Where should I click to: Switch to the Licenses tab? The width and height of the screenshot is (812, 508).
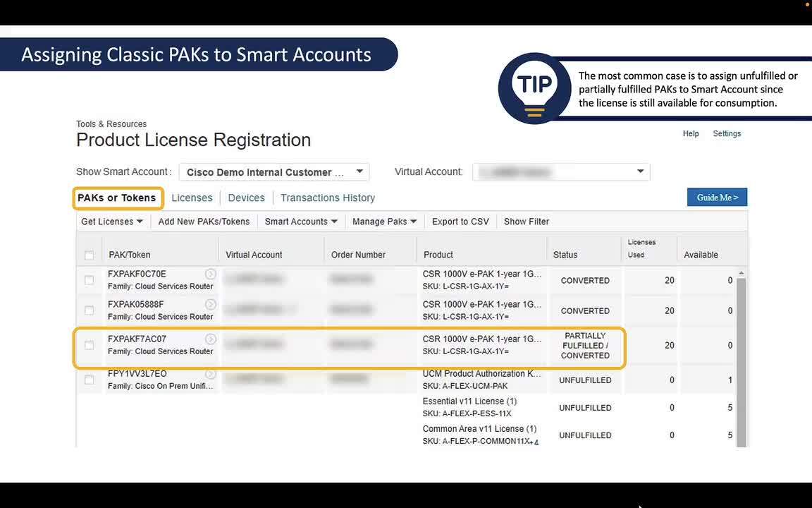click(192, 198)
